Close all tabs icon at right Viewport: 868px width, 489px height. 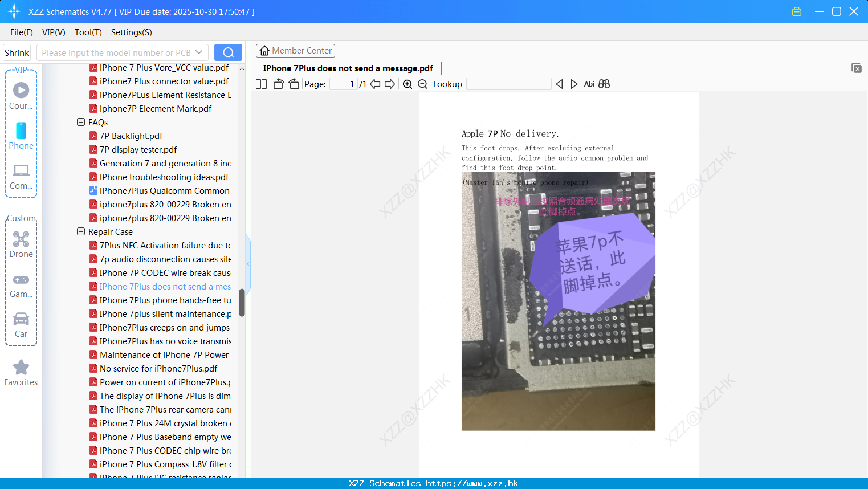pyautogui.click(x=857, y=68)
